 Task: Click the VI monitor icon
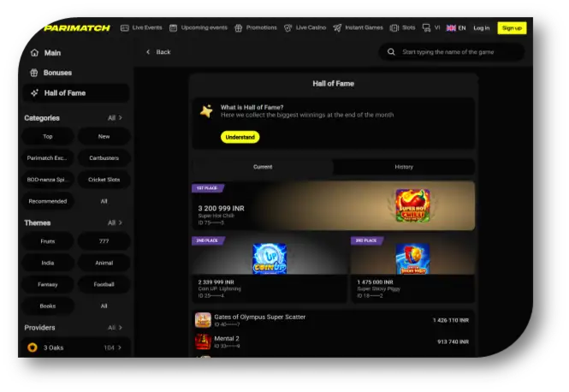[x=426, y=28]
